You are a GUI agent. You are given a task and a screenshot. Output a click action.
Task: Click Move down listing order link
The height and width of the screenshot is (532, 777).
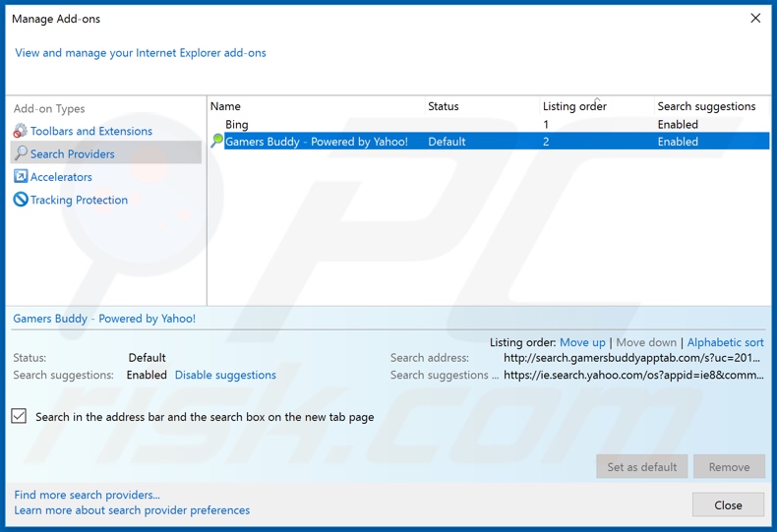click(x=646, y=342)
